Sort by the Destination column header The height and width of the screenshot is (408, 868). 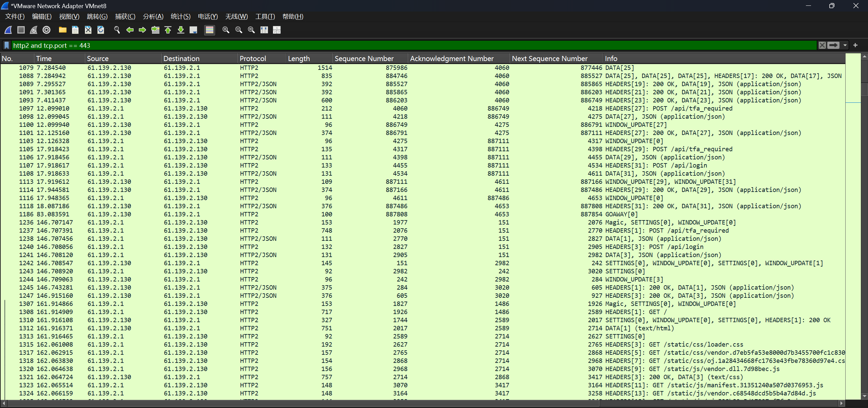click(x=199, y=58)
